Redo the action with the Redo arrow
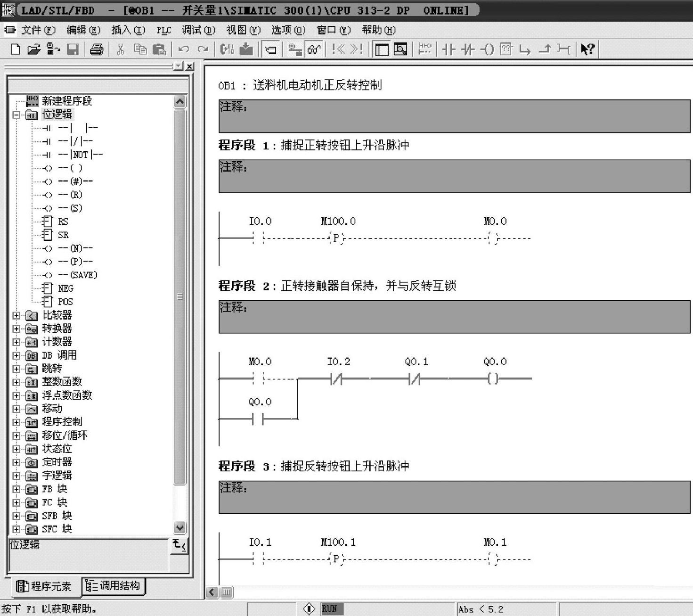 [203, 49]
